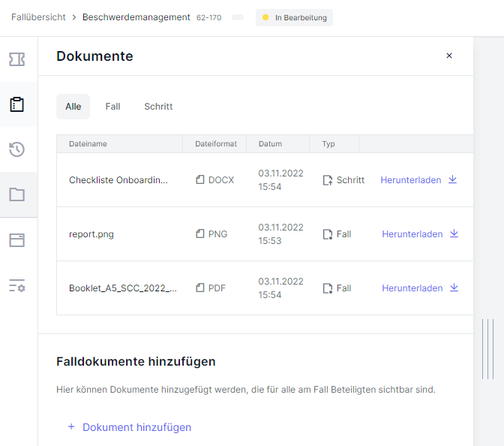Viewport: 504px width, 446px height.
Task: Open the list settings sidebar icon
Action: pos(16,285)
